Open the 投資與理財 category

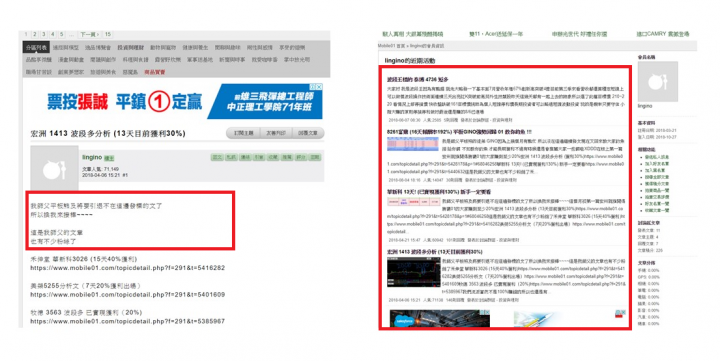(130, 47)
